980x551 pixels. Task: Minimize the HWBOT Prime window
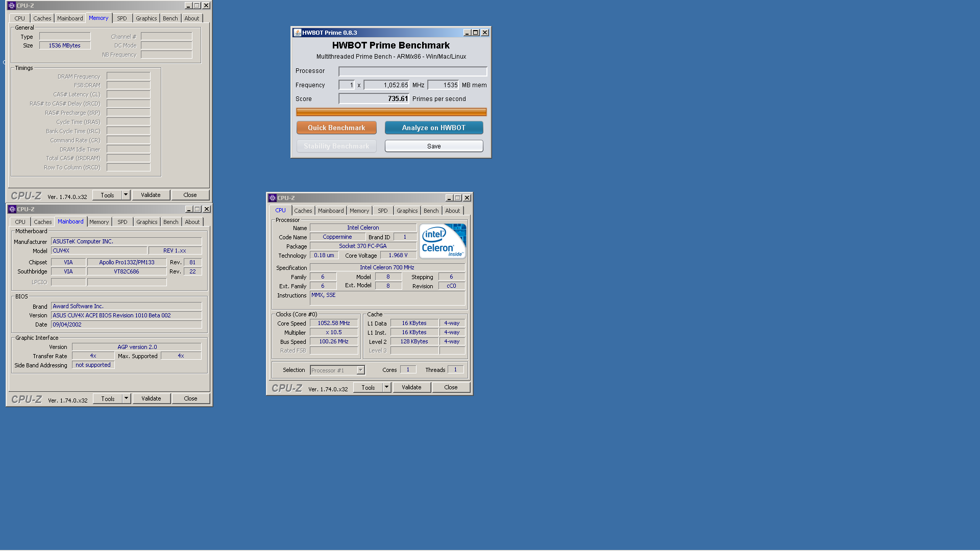pos(467,33)
